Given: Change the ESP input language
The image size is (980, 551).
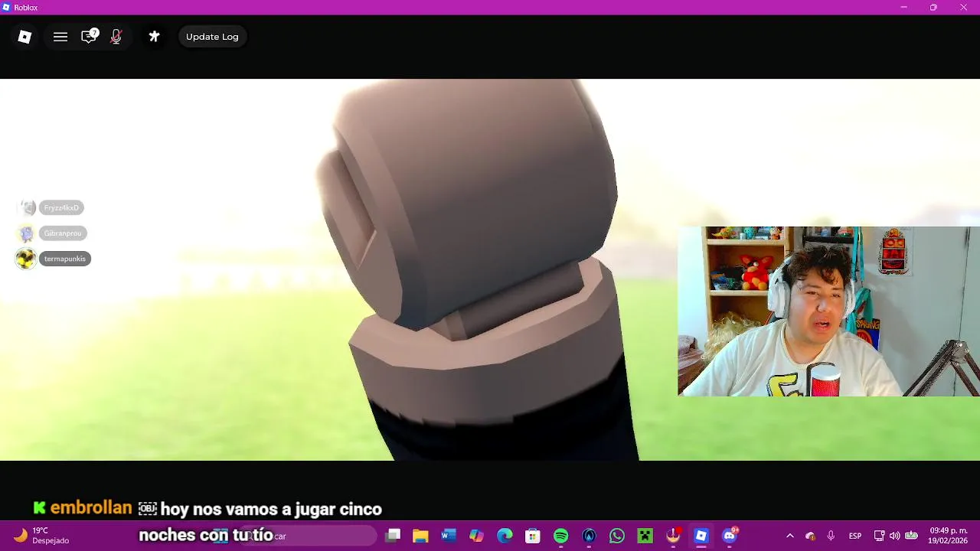Looking at the screenshot, I should (855, 536).
